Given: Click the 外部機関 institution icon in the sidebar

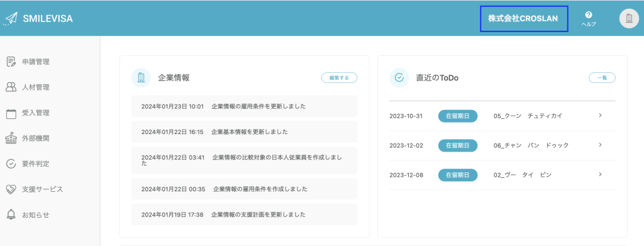Looking at the screenshot, I should coord(11,138).
